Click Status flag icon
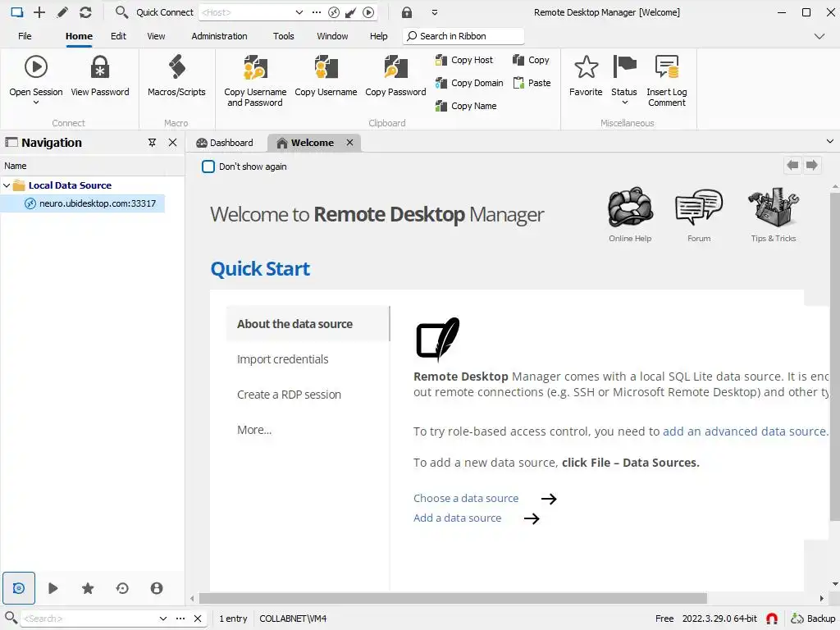Screen dimensions: 840x630 [x=624, y=66]
